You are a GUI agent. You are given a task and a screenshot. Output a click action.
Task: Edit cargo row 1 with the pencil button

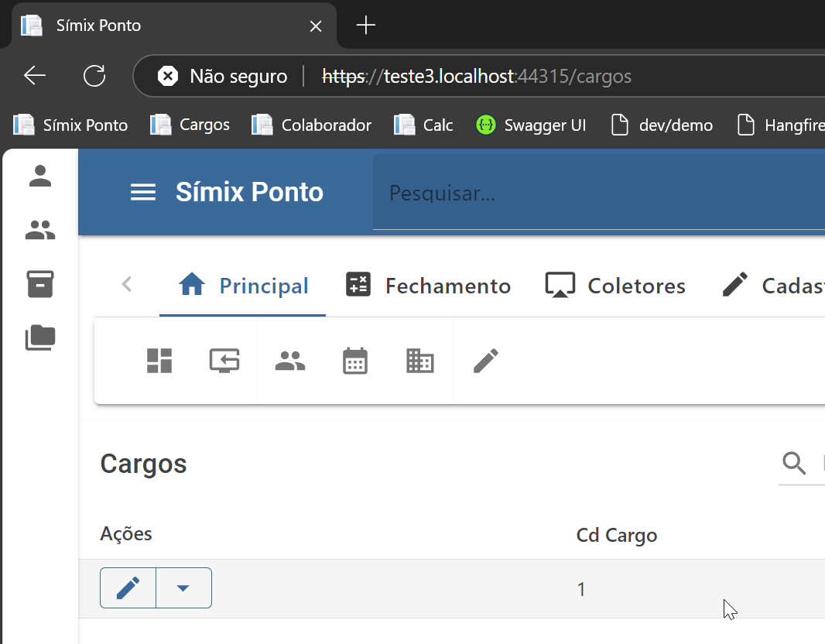pyautogui.click(x=128, y=587)
